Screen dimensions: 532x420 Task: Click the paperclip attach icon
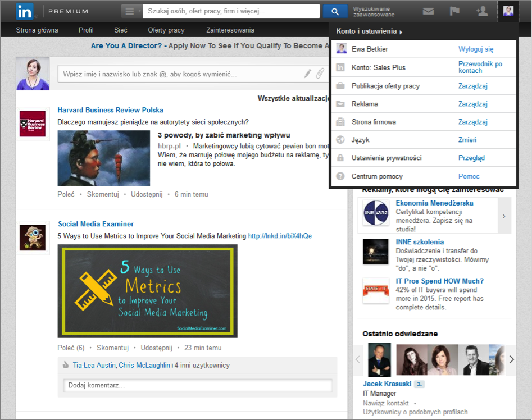(320, 74)
